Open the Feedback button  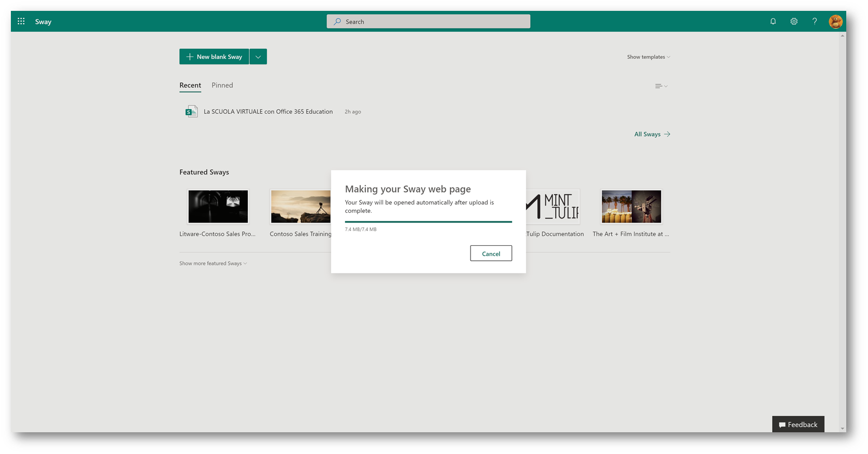click(798, 424)
